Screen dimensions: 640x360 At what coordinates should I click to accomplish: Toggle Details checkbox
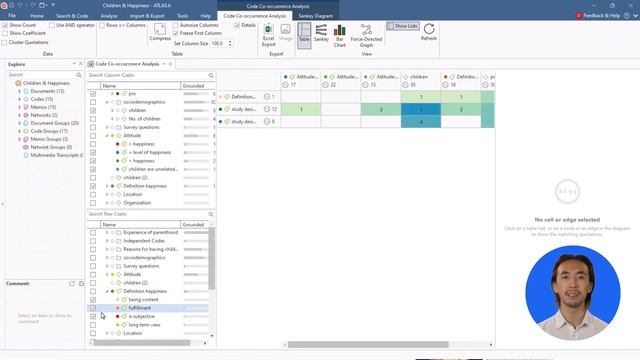[237, 25]
